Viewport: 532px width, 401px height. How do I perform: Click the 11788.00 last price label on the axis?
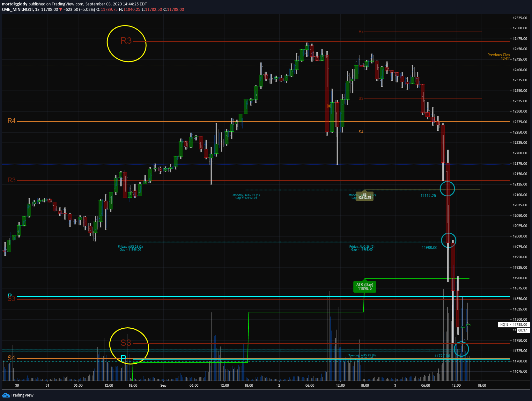pyautogui.click(x=520, y=324)
